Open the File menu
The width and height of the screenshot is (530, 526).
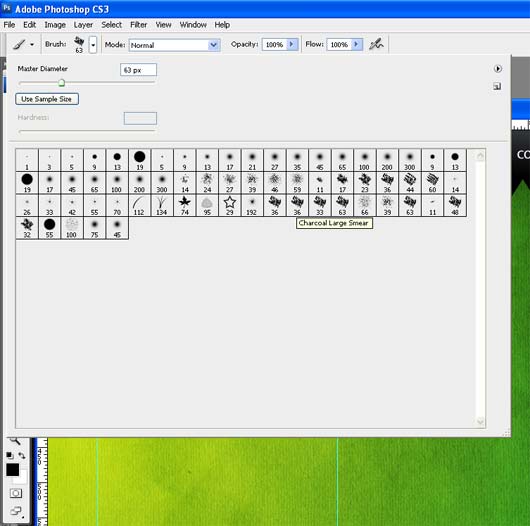[9, 25]
